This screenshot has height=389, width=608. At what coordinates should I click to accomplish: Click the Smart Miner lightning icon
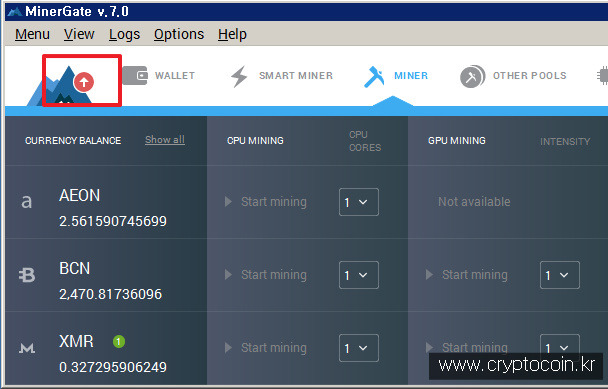239,76
